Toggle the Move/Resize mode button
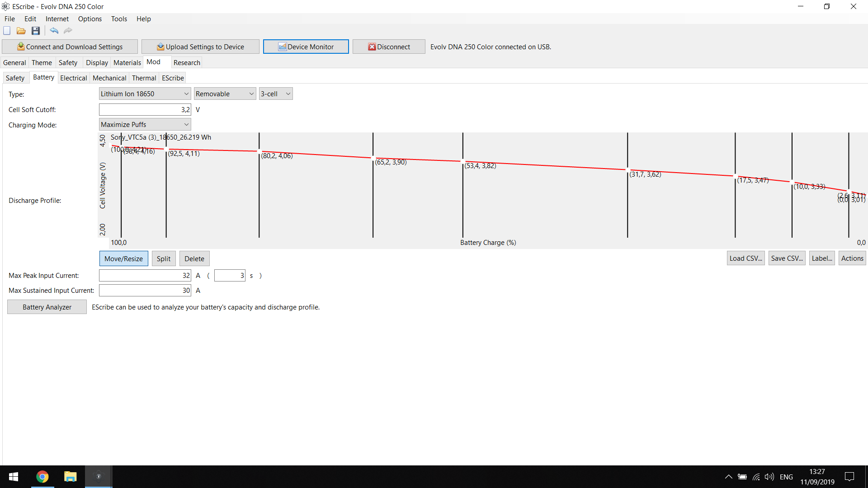 (x=123, y=258)
